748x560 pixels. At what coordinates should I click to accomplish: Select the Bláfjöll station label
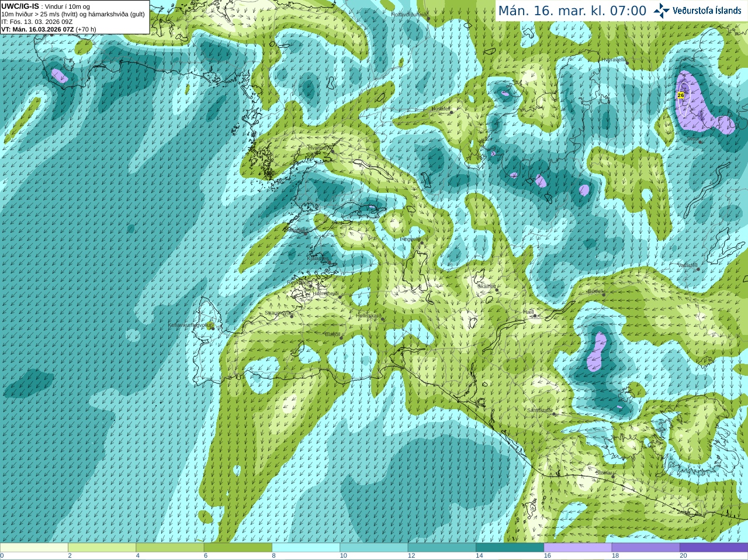tap(333, 334)
